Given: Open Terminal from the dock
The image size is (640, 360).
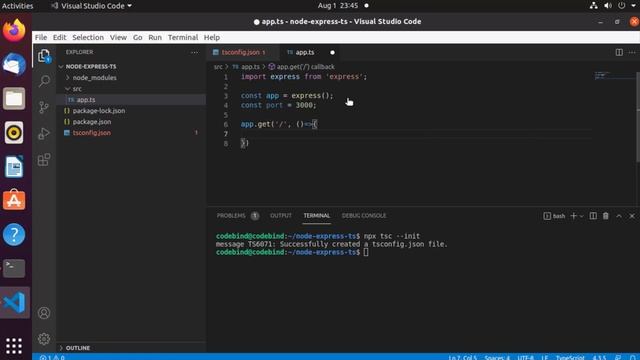Looking at the screenshot, I should [14, 268].
